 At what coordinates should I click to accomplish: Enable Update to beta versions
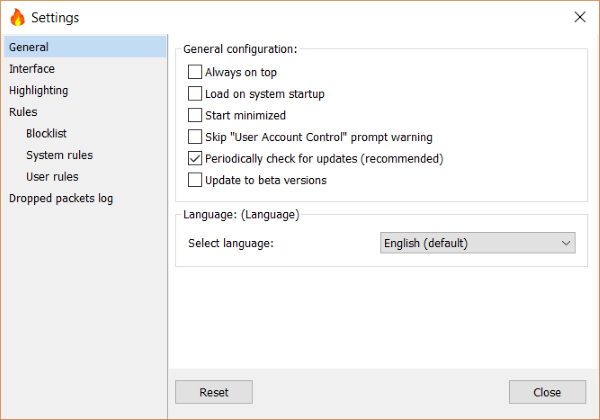coord(195,180)
